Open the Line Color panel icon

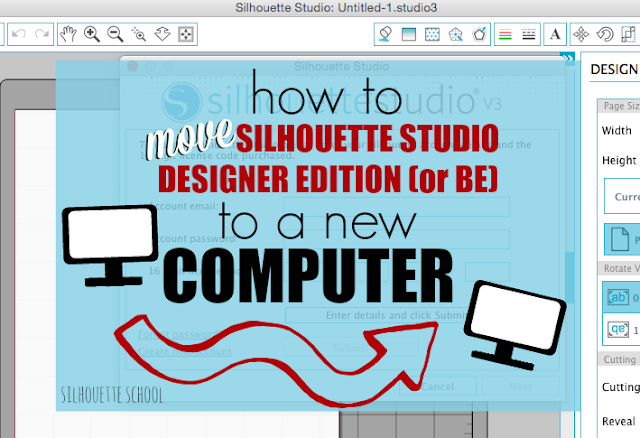click(x=505, y=34)
